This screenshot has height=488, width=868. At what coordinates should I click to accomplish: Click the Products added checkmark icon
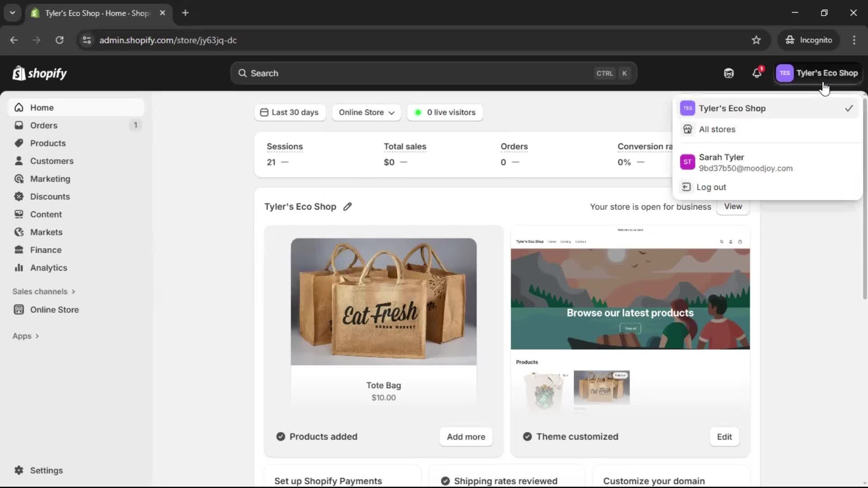280,437
